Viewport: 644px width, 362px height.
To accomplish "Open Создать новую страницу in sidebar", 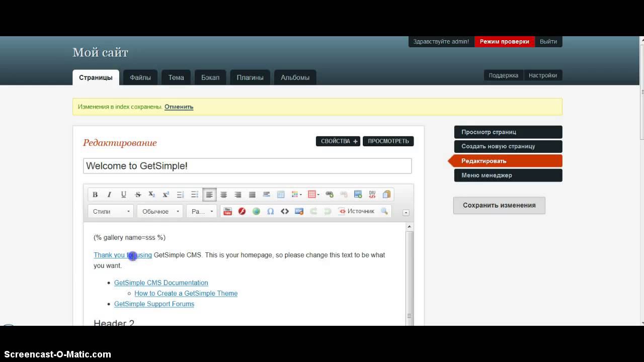I will pyautogui.click(x=508, y=146).
